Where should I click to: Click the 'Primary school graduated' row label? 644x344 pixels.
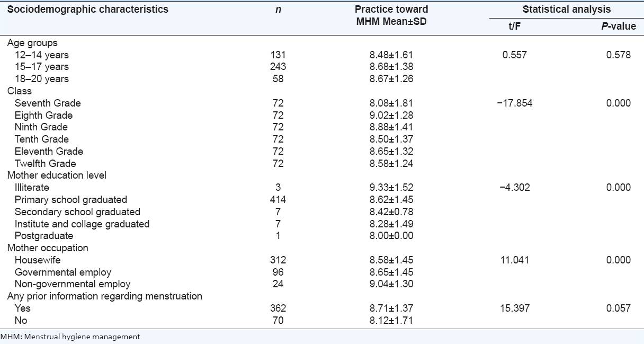(x=71, y=200)
